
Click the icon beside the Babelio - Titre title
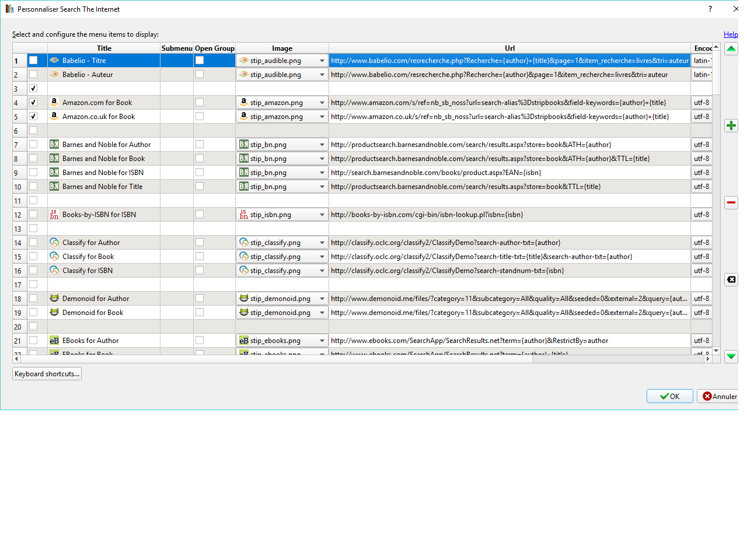coord(54,60)
